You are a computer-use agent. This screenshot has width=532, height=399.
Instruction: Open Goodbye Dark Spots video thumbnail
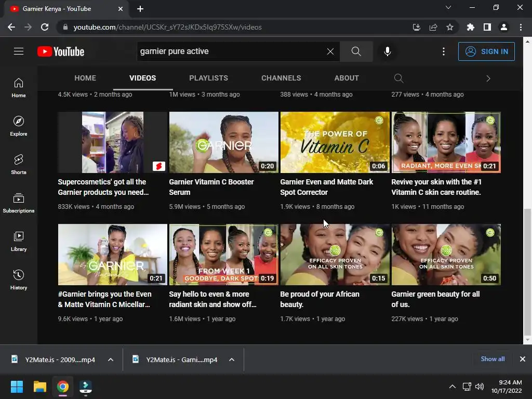pyautogui.click(x=223, y=255)
